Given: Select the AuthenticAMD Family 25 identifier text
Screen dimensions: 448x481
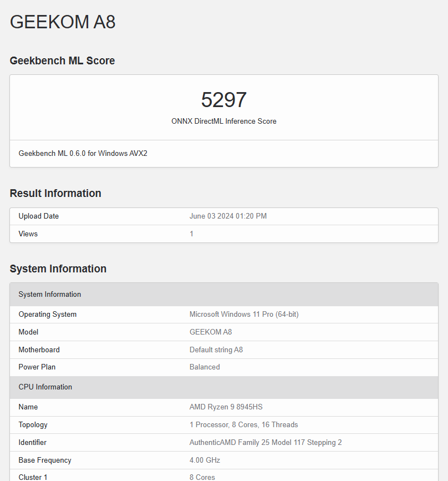Looking at the screenshot, I should pos(266,442).
